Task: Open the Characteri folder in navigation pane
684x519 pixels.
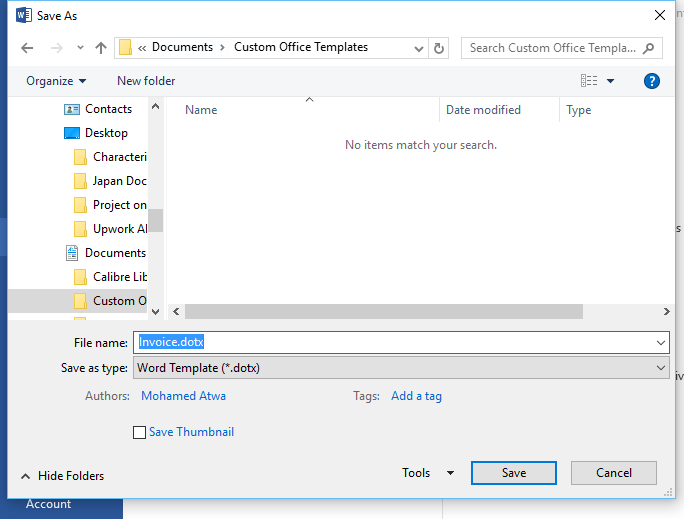Action: click(x=120, y=157)
